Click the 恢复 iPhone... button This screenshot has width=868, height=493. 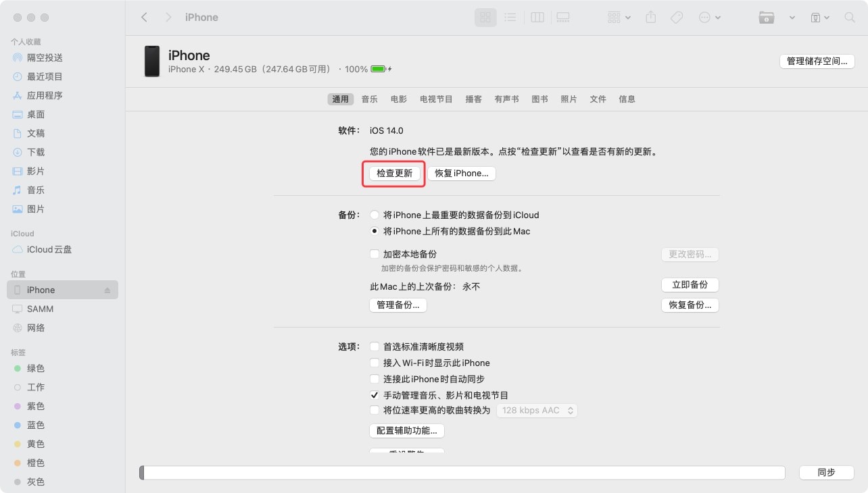pyautogui.click(x=462, y=174)
